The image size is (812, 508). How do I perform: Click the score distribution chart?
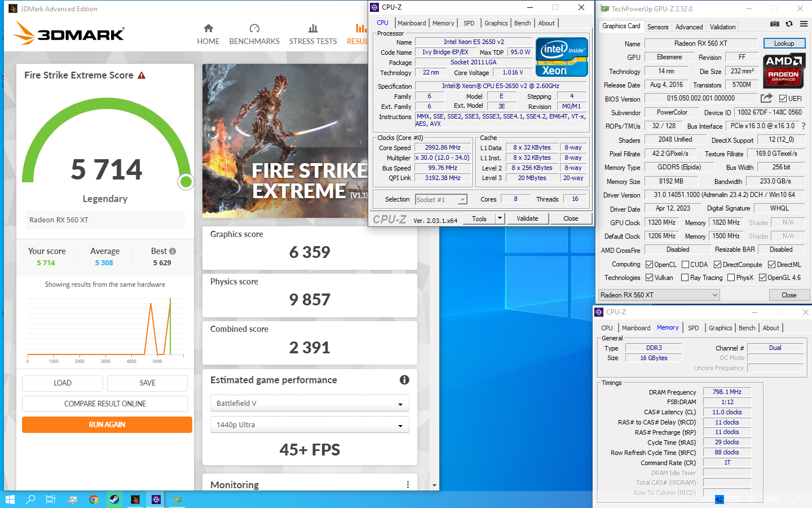pyautogui.click(x=105, y=330)
